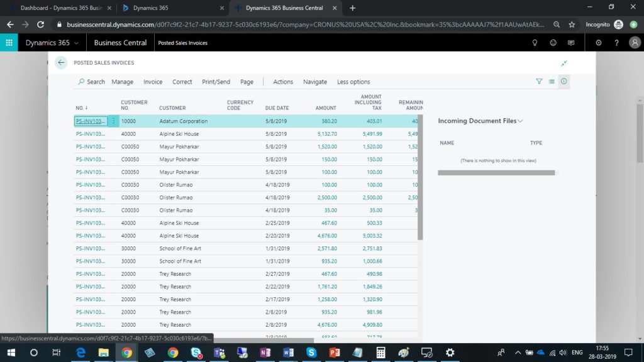Click the browser reload button
Screen dimensions: 644x362
[x=40, y=25]
